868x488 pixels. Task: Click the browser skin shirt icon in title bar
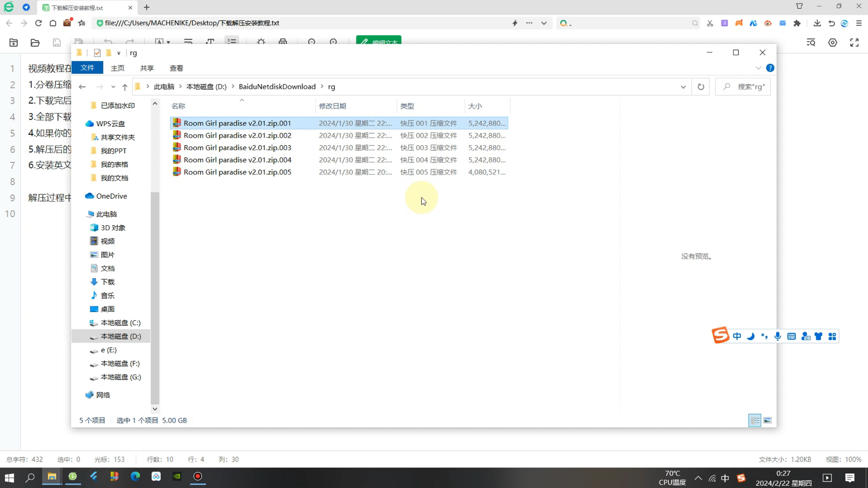pyautogui.click(x=800, y=6)
